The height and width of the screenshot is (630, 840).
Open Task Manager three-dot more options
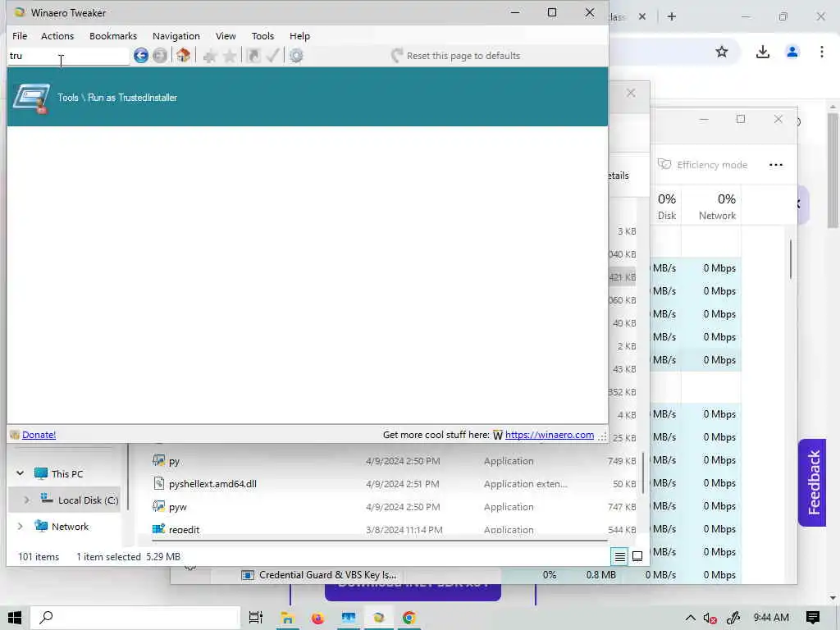[776, 165]
